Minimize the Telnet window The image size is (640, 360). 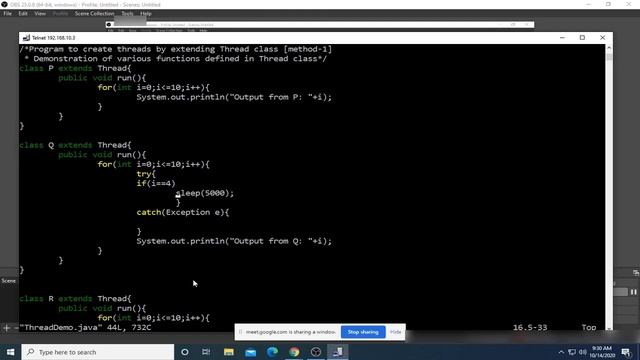point(562,38)
